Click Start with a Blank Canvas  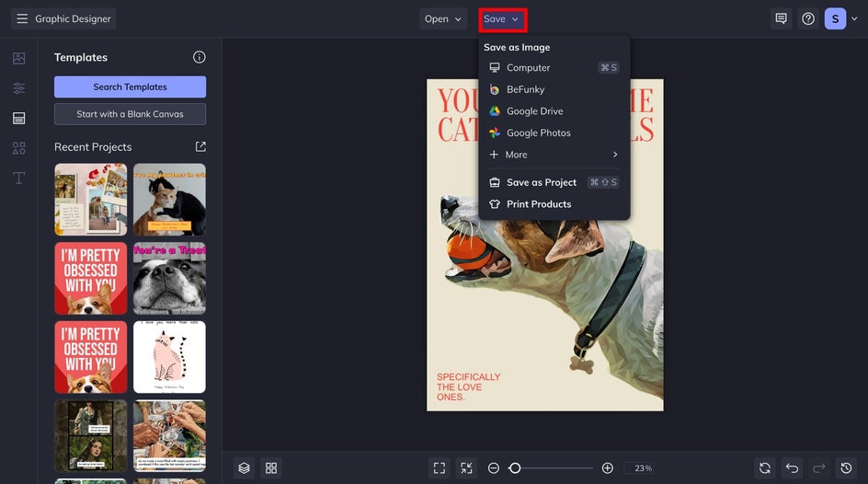(x=130, y=114)
